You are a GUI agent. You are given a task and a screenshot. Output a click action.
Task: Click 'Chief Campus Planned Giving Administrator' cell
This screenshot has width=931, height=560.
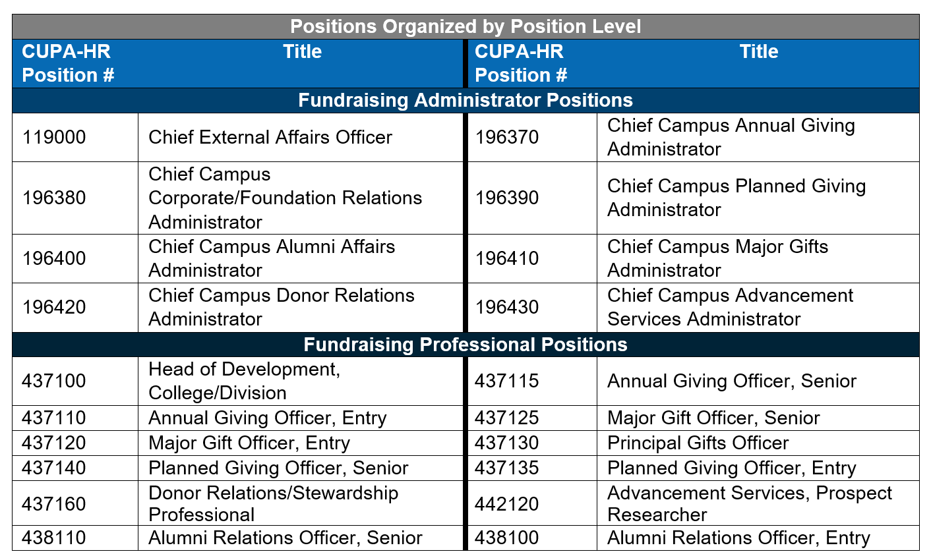coord(736,198)
